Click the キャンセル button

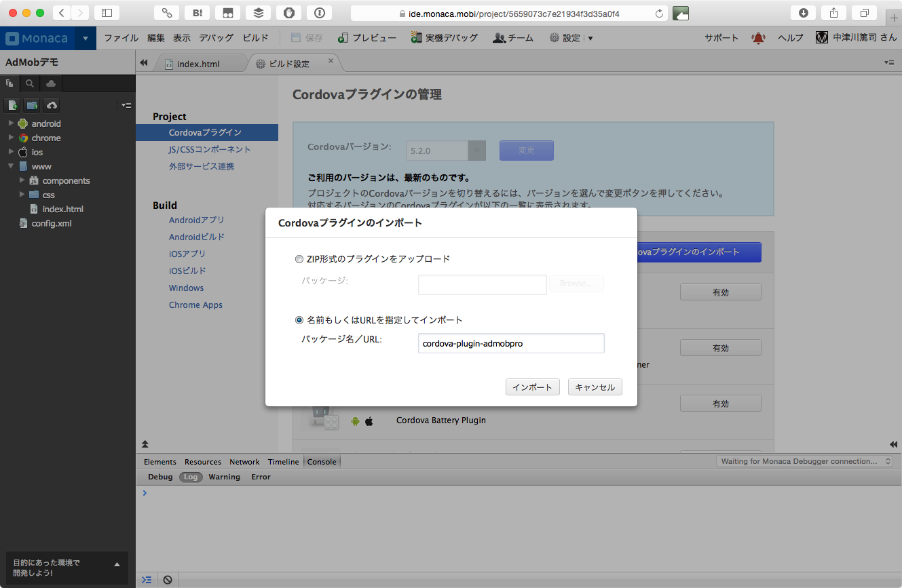(x=595, y=387)
